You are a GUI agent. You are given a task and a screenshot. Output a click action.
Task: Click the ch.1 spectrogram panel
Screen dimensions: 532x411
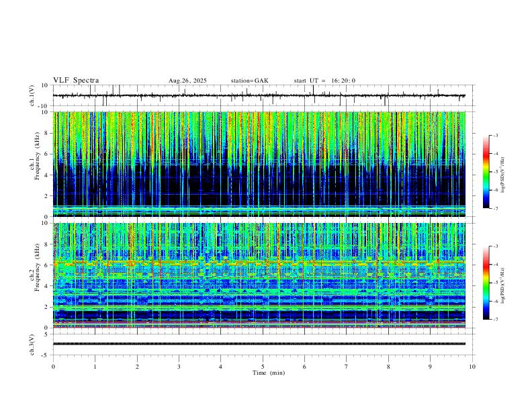coord(259,164)
